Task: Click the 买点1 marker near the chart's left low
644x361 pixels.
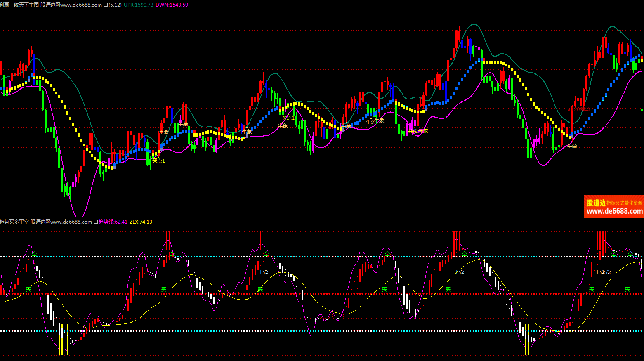Action: pos(158,160)
